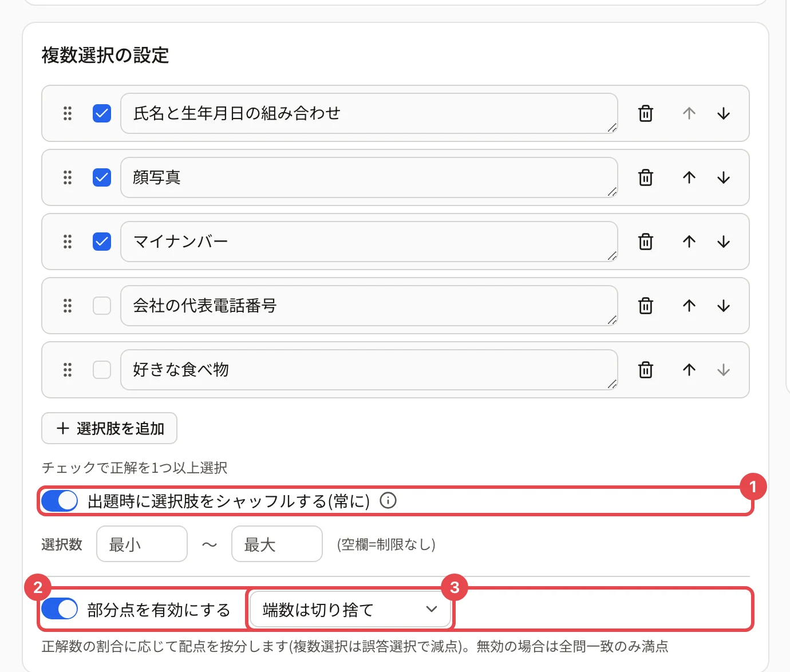Click drag handle of 顔写真 row
Screen dimensions: 790x672
click(68, 177)
